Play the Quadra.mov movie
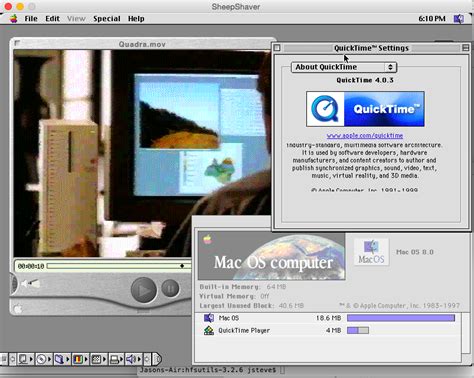Screen dimensions: 474x378 (144, 290)
